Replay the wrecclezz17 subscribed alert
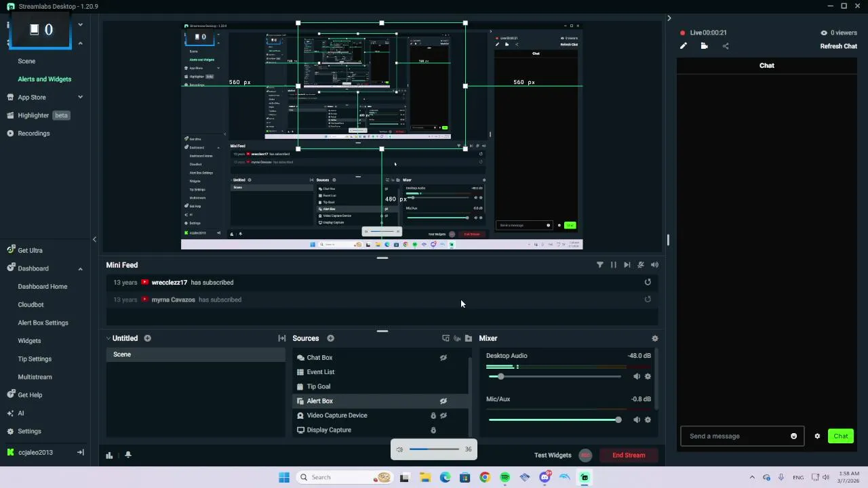The image size is (868, 488). pos(648,282)
